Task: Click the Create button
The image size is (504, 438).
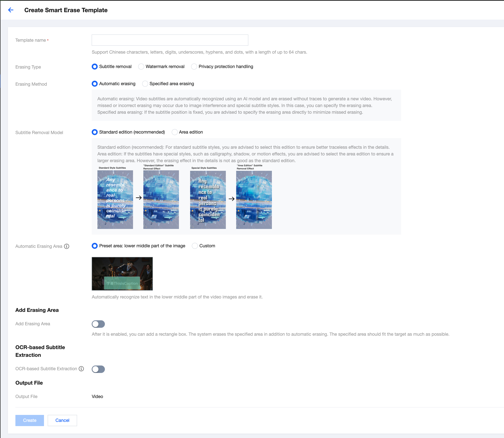Action: click(30, 420)
